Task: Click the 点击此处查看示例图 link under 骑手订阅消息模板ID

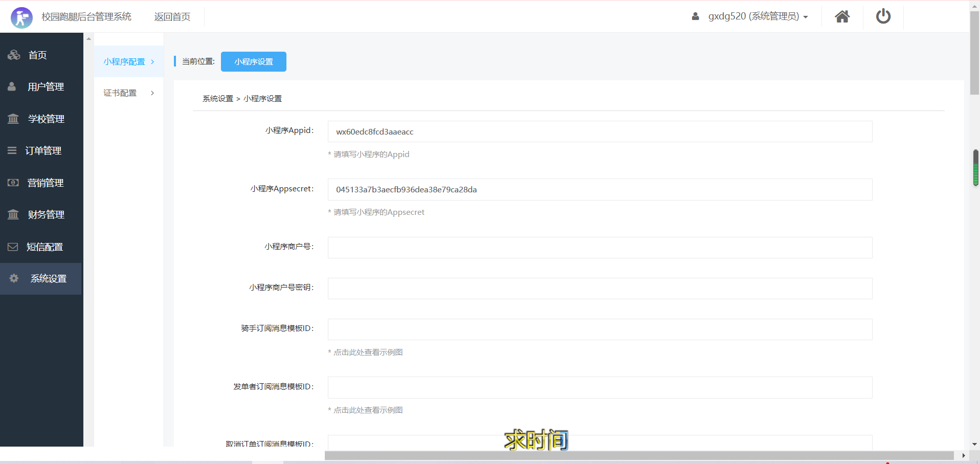Action: tap(368, 352)
